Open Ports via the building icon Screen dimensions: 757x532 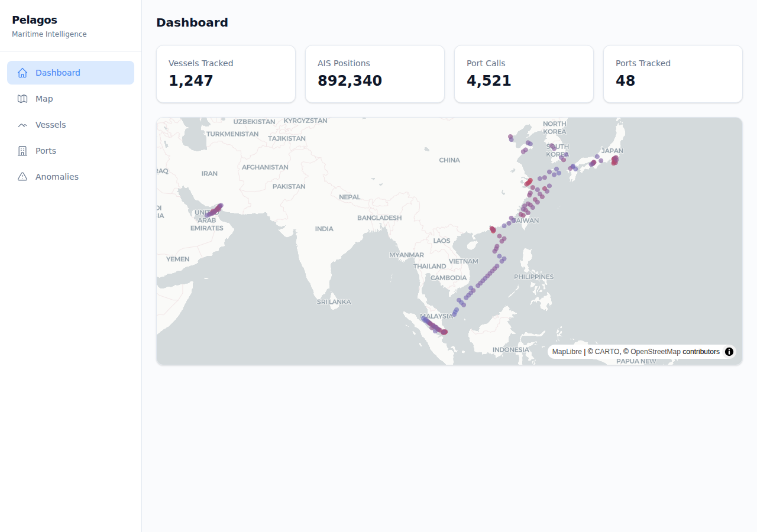[22, 150]
